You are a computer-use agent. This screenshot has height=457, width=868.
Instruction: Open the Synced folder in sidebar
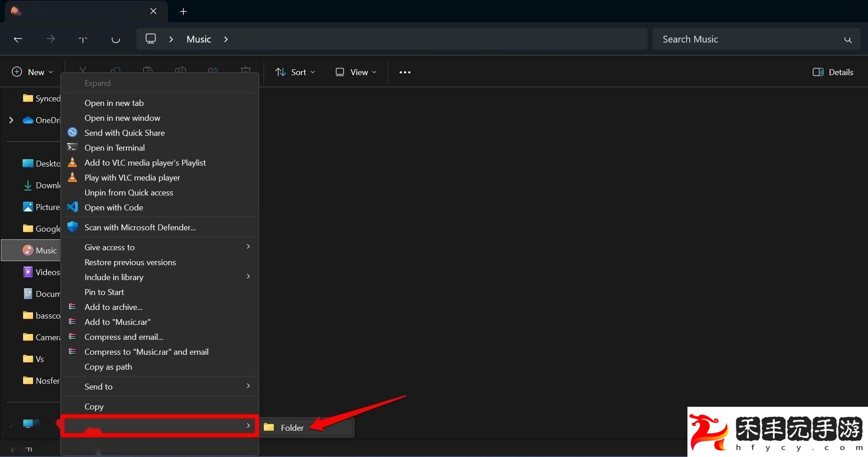pos(41,98)
